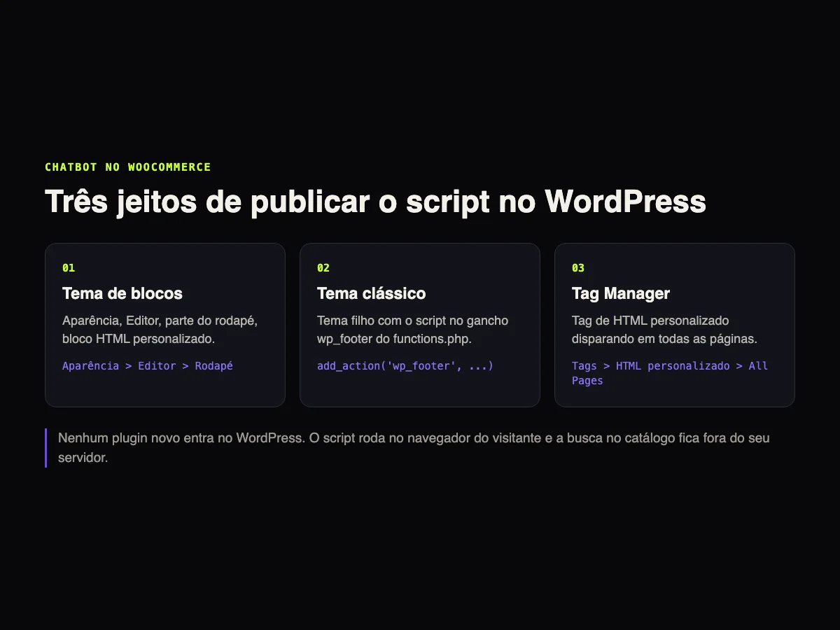Click code path 'Tags > HTML personalizado > All Pages'
Screen dimensions: 840x630
[670, 373]
